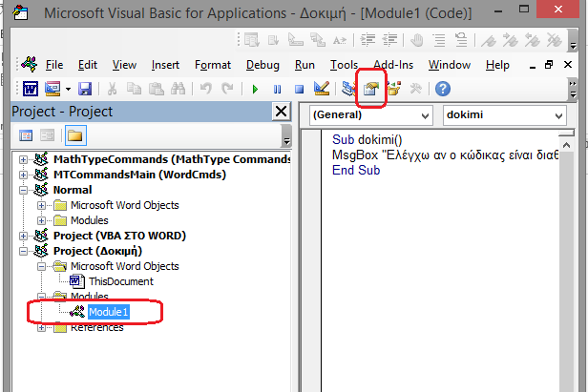
Task: Select MTCommandsMain (WordCmds) project
Action: pyautogui.click(x=139, y=175)
